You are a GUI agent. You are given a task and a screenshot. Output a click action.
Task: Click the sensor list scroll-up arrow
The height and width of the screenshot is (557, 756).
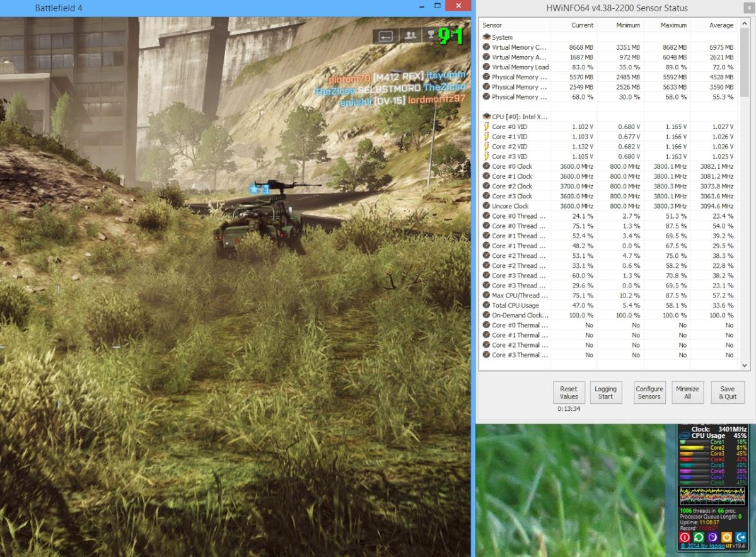pos(745,23)
